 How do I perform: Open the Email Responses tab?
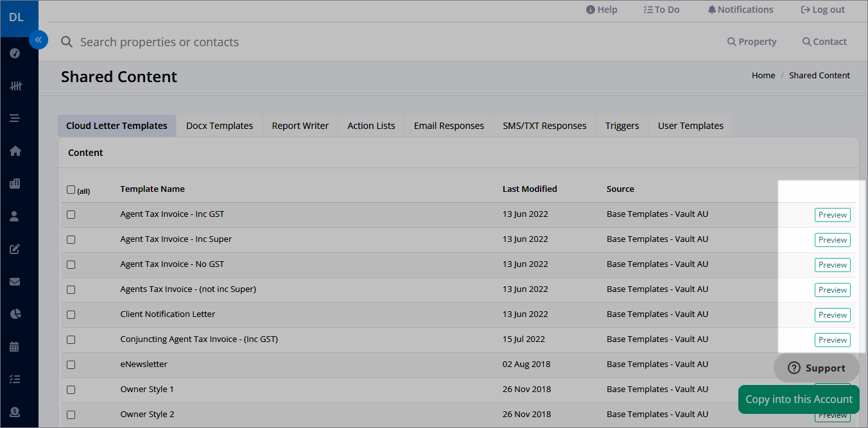tap(449, 126)
